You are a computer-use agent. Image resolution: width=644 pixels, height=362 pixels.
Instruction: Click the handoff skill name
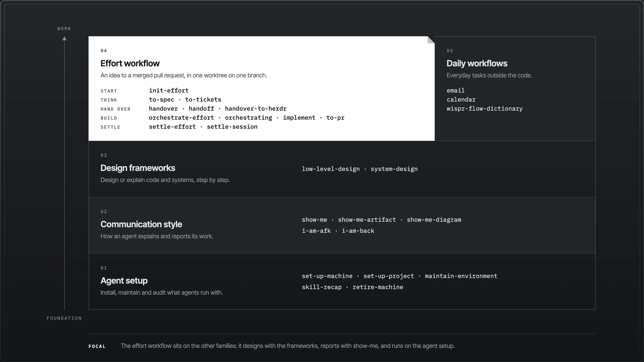pyautogui.click(x=201, y=109)
